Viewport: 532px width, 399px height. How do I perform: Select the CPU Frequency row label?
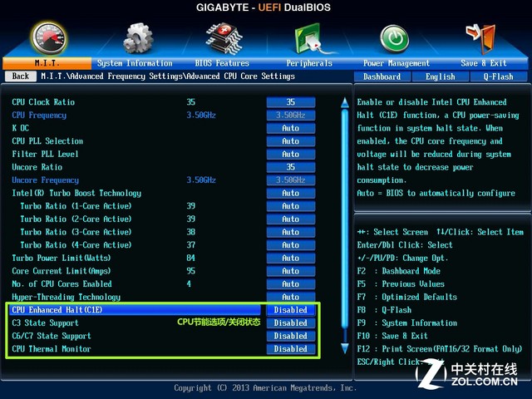[x=39, y=116]
